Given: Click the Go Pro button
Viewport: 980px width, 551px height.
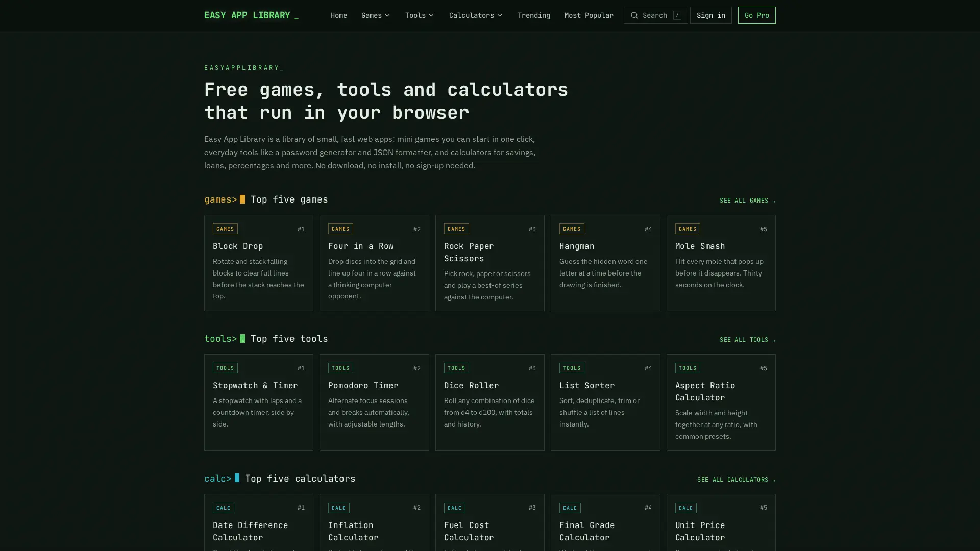Looking at the screenshot, I should point(756,15).
